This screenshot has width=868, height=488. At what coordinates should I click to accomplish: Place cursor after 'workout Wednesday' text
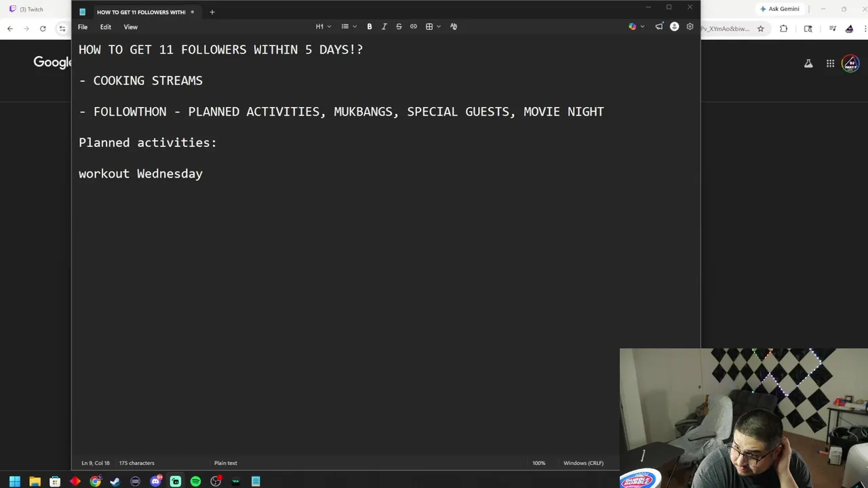(x=203, y=174)
